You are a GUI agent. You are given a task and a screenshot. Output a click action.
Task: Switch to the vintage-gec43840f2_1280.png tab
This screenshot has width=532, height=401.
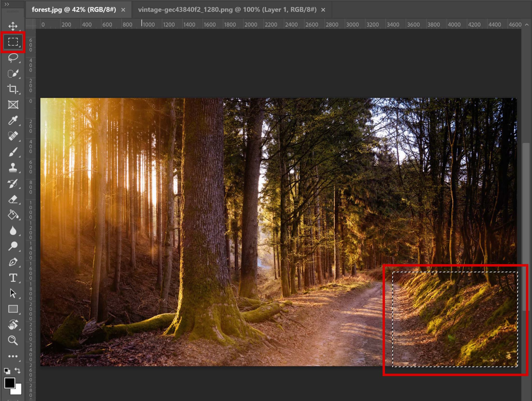[226, 10]
